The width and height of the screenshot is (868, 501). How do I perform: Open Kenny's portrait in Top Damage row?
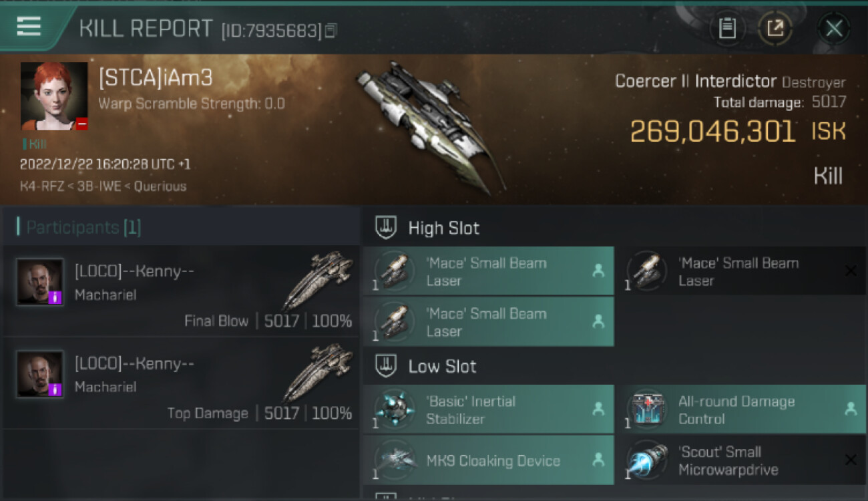point(40,374)
